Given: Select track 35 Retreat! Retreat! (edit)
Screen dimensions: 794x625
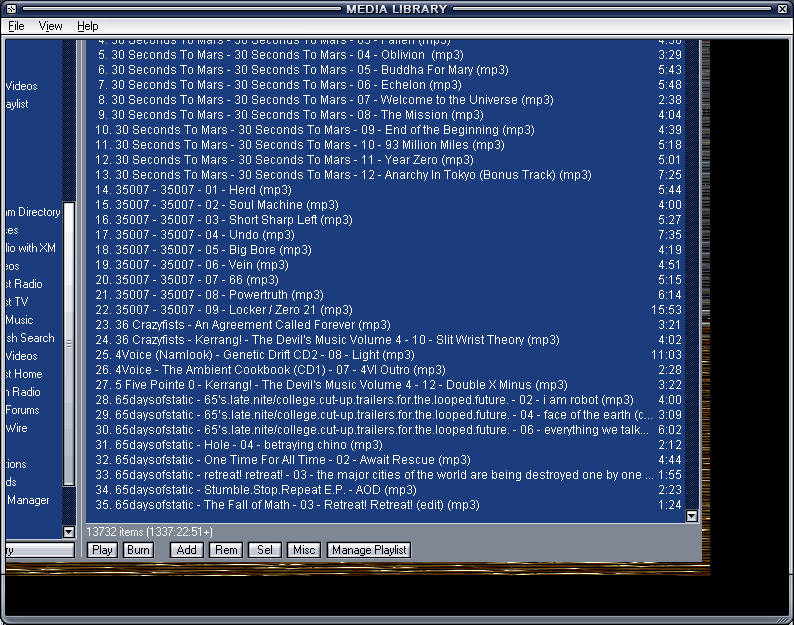Looking at the screenshot, I should [x=386, y=505].
